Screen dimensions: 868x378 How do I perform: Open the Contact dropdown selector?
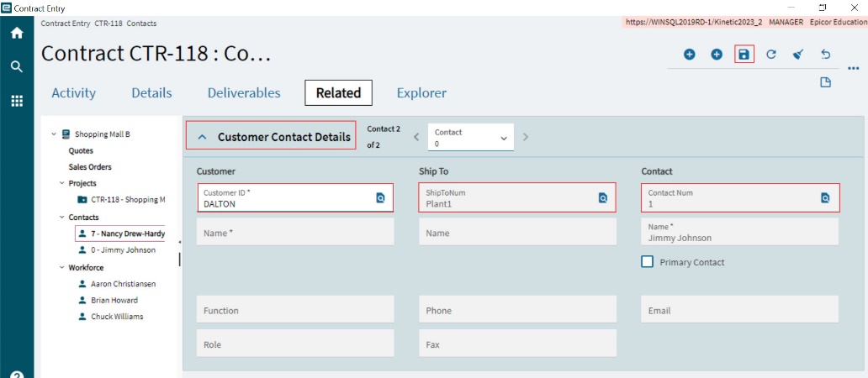470,138
